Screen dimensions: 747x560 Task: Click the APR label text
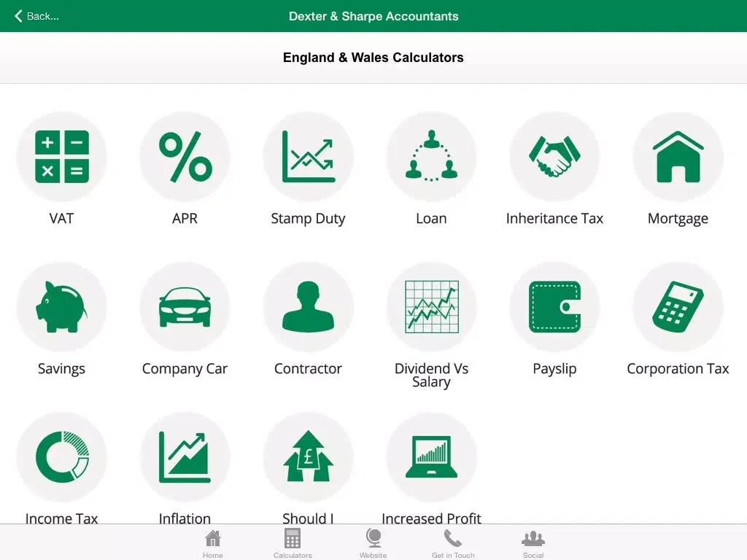185,218
